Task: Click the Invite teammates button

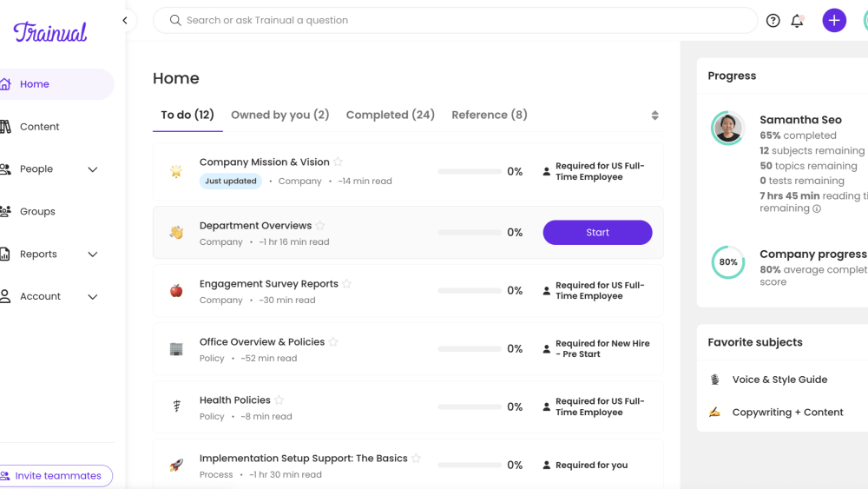Action: (56, 476)
